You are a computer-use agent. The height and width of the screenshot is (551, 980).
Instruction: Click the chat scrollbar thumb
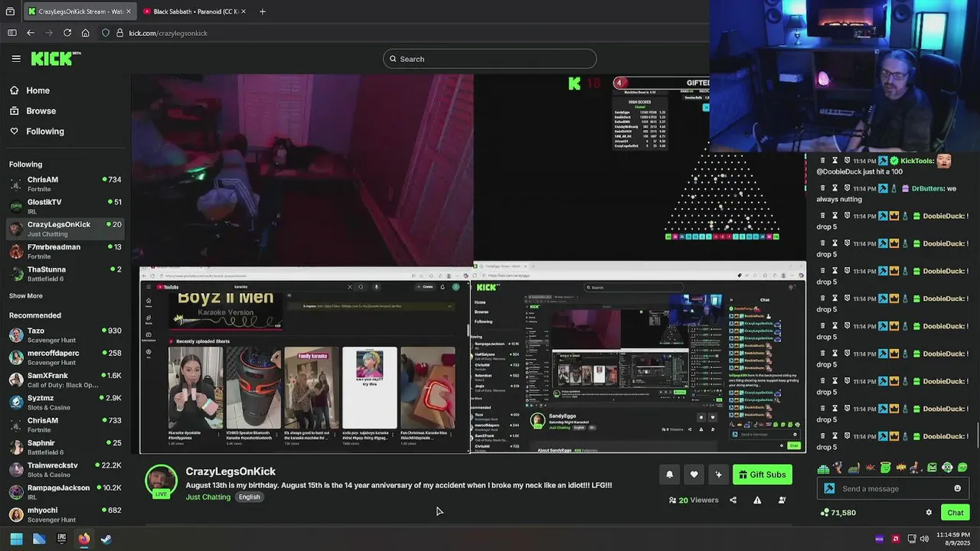[x=977, y=436]
